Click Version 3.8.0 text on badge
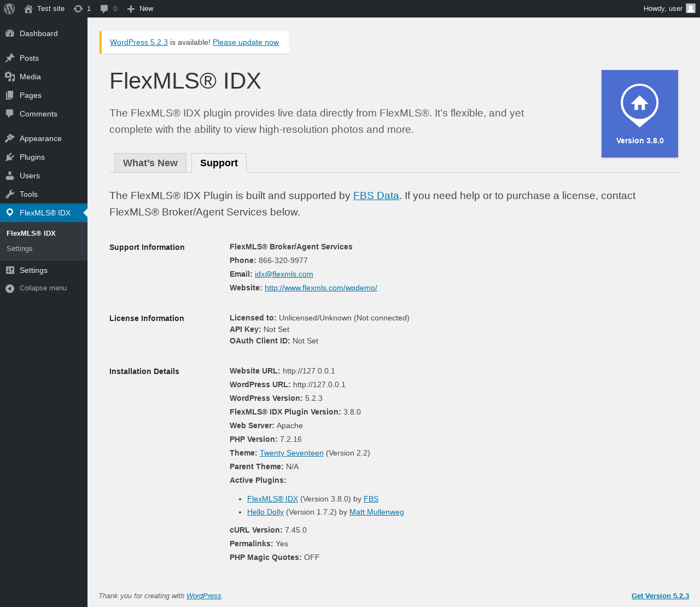 [x=640, y=141]
